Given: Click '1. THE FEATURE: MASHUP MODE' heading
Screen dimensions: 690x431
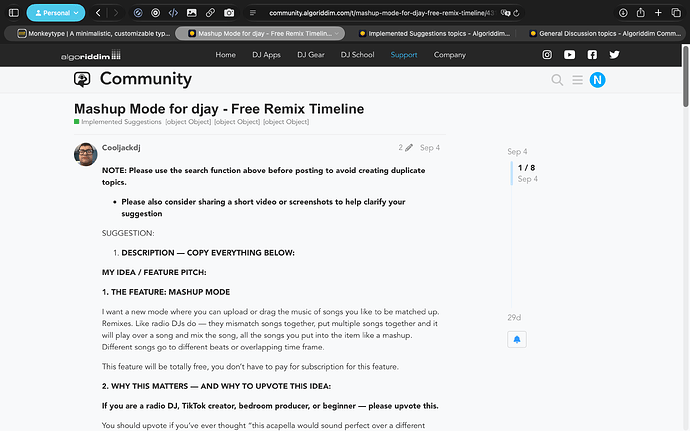Looking at the screenshot, I should (x=166, y=292).
